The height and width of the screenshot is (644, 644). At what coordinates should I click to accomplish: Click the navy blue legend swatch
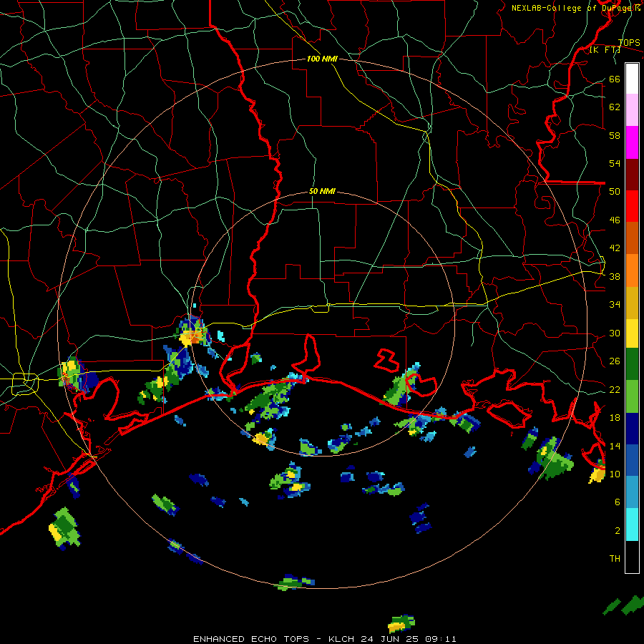click(632, 429)
